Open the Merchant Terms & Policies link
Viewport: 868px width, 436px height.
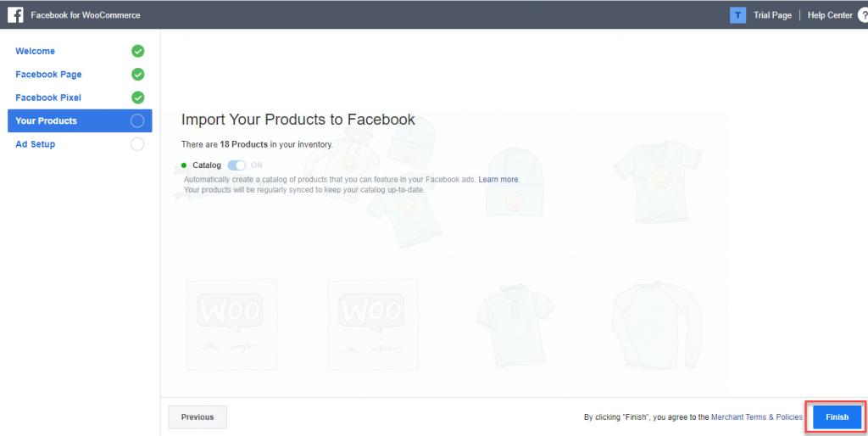(757, 417)
